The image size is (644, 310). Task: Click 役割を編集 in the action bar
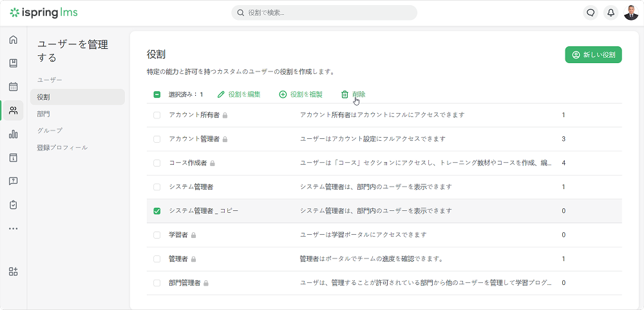pos(239,95)
